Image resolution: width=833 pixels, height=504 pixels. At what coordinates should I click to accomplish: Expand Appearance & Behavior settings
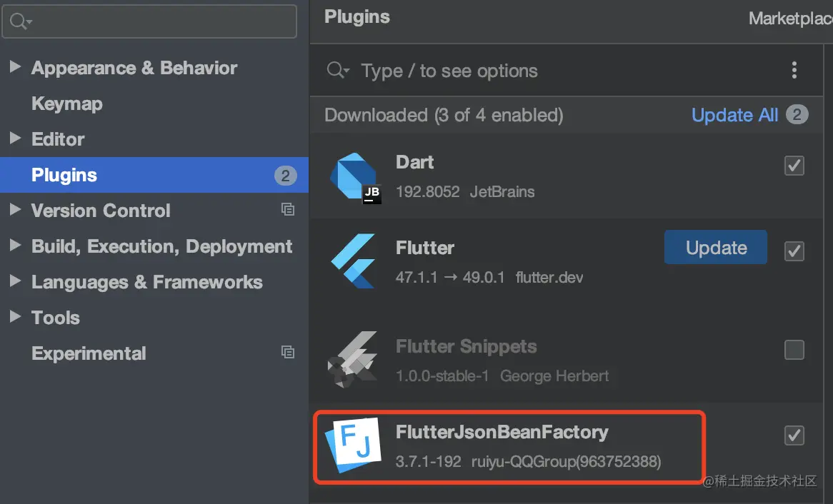click(x=16, y=66)
